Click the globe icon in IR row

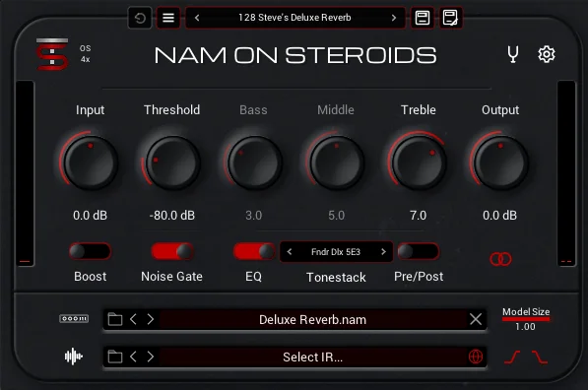click(x=476, y=357)
